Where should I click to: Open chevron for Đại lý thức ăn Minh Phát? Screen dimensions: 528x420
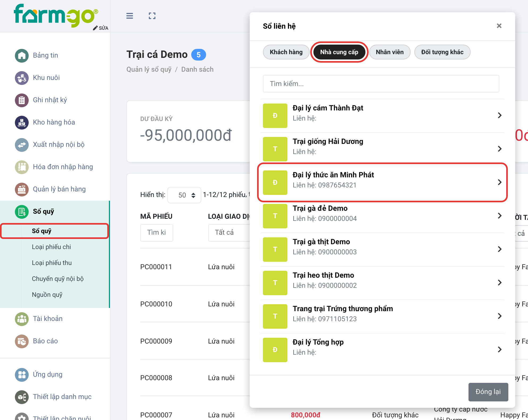click(500, 182)
